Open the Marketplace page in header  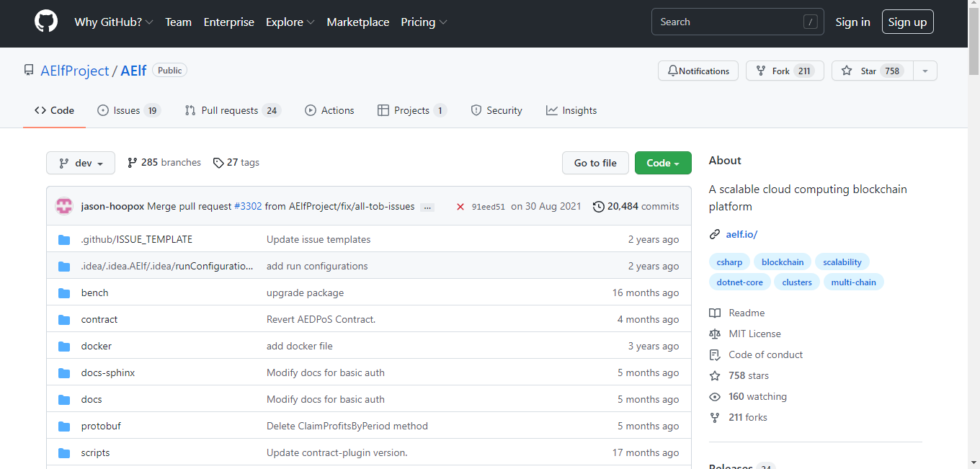(358, 22)
